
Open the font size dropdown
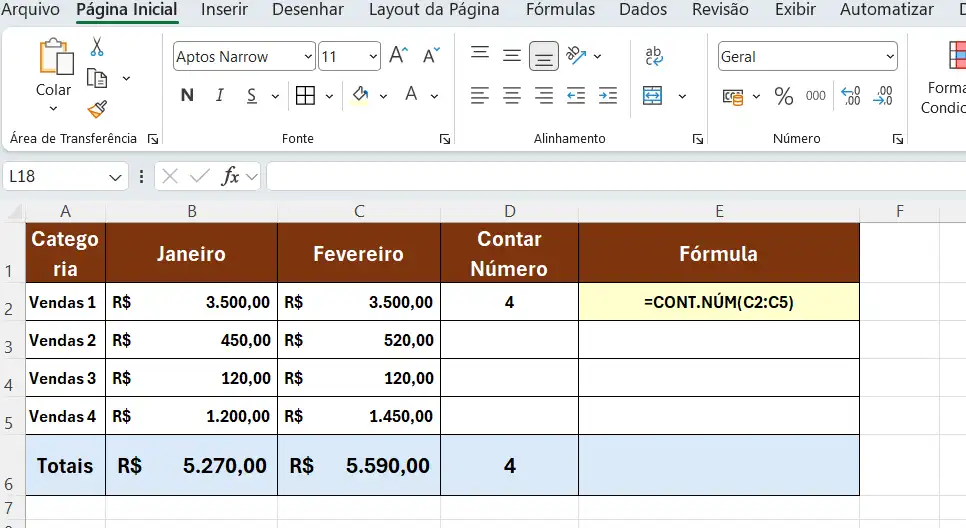point(373,57)
